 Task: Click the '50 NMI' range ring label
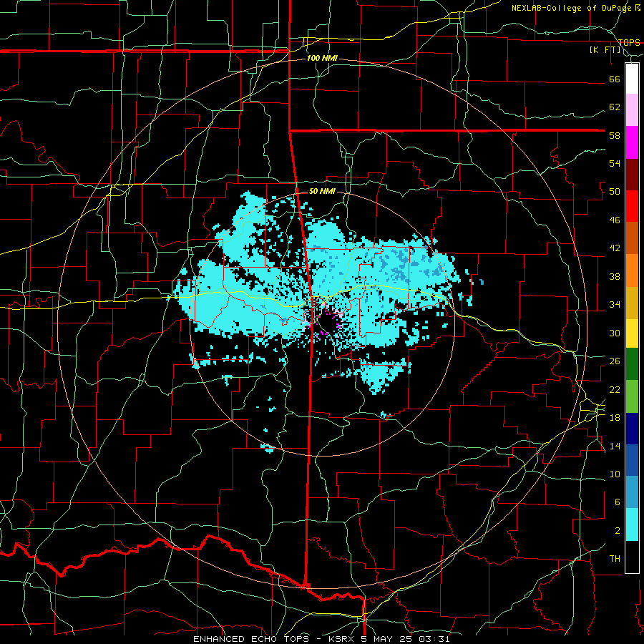(x=322, y=191)
